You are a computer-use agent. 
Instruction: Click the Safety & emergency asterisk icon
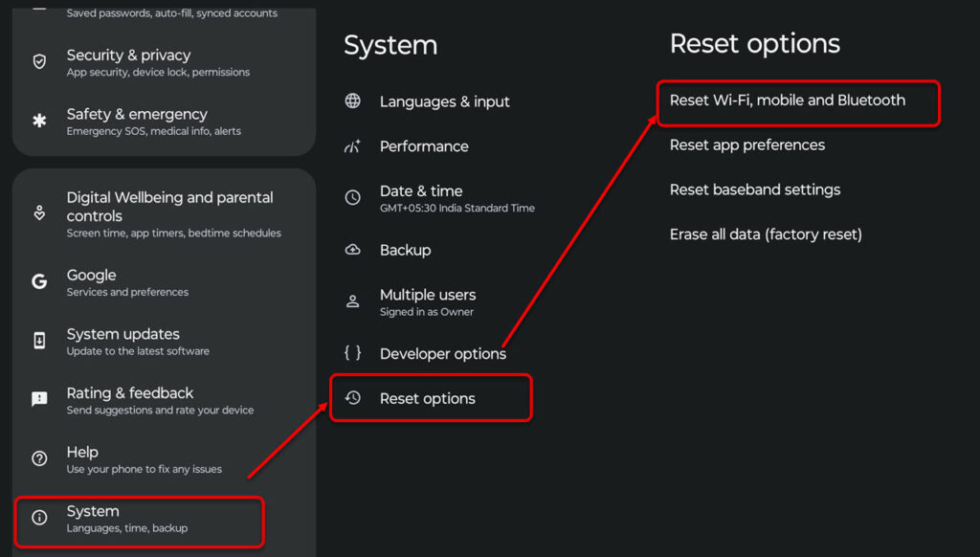[39, 121]
